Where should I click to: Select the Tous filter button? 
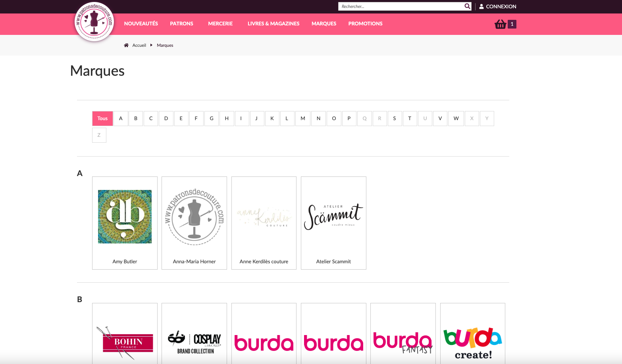(x=102, y=119)
